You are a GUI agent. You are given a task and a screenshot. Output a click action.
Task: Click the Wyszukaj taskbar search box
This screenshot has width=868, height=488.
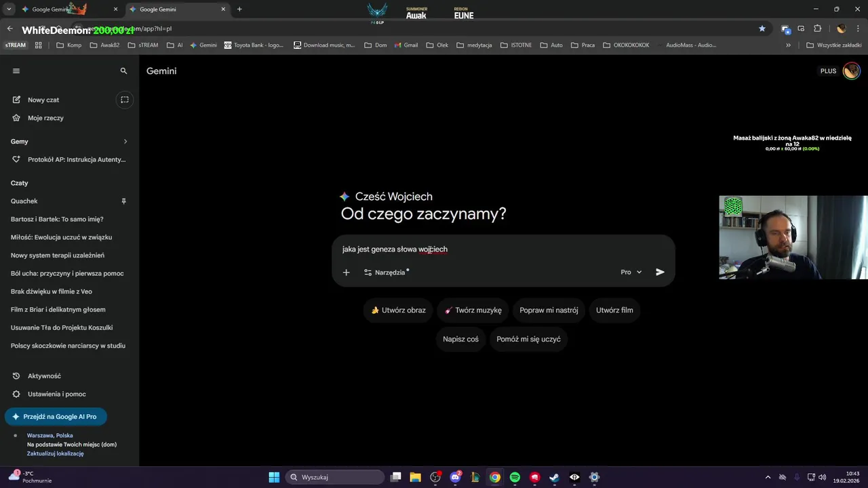pos(335,477)
